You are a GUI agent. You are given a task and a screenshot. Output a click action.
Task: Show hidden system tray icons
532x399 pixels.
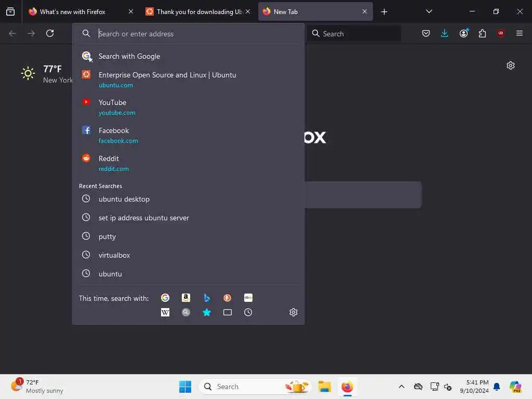[x=402, y=387]
